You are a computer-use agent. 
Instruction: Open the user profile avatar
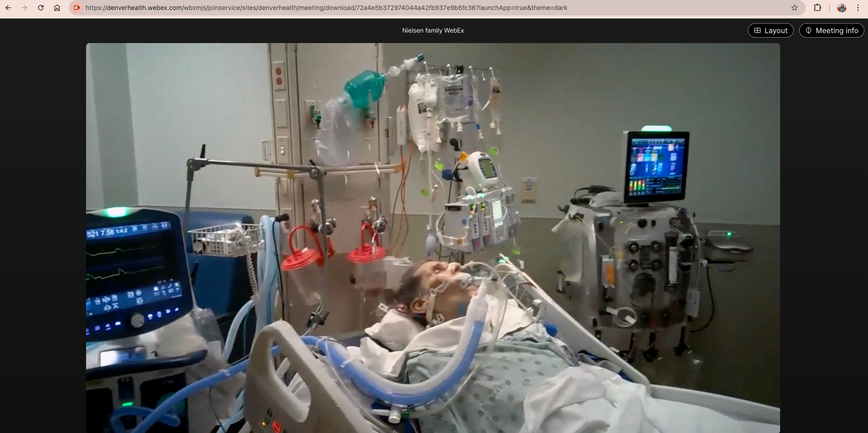click(841, 8)
